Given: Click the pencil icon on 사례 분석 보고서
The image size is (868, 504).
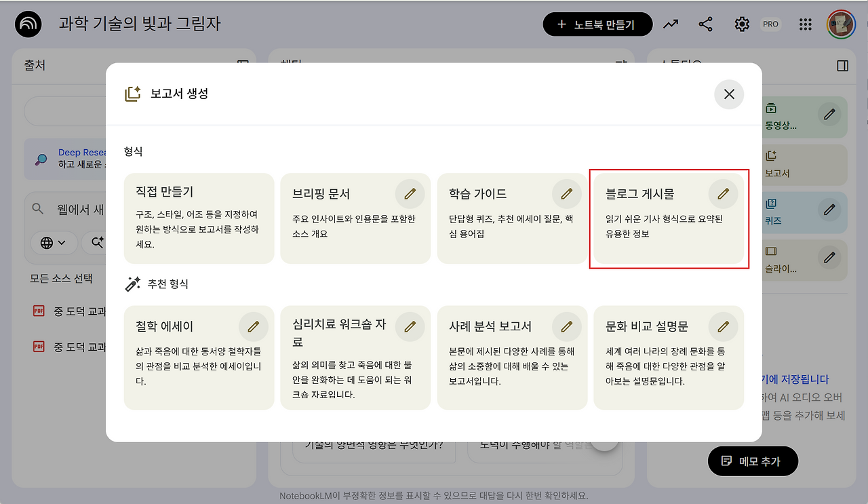Looking at the screenshot, I should (567, 327).
